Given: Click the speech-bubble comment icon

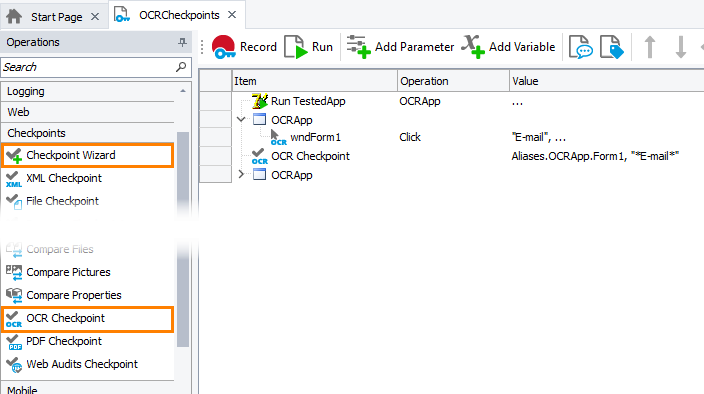Looking at the screenshot, I should pyautogui.click(x=581, y=47).
